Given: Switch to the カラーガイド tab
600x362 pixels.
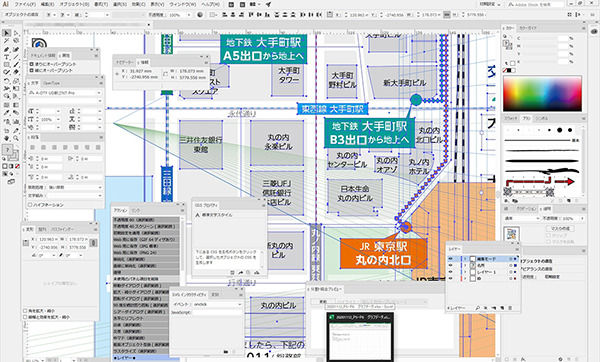Looking at the screenshot, I should [528, 28].
